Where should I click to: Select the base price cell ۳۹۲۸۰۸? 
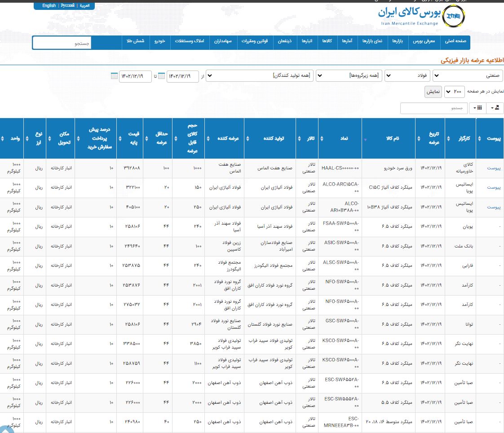point(130,168)
